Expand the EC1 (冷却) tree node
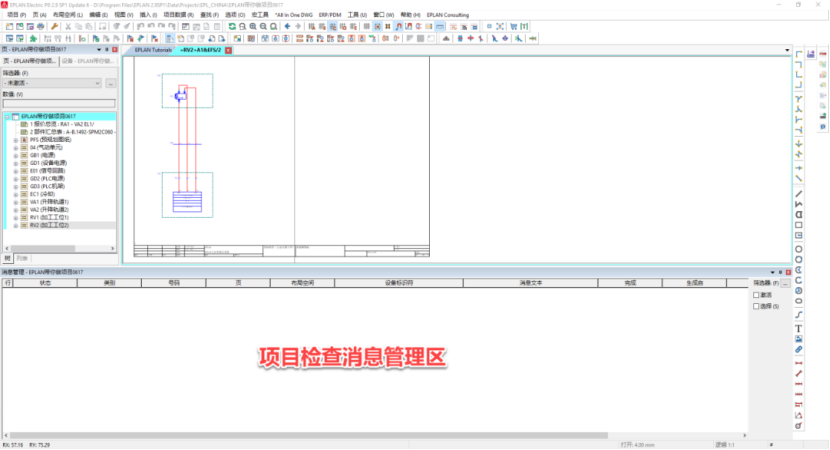This screenshot has width=830, height=450. [x=16, y=194]
